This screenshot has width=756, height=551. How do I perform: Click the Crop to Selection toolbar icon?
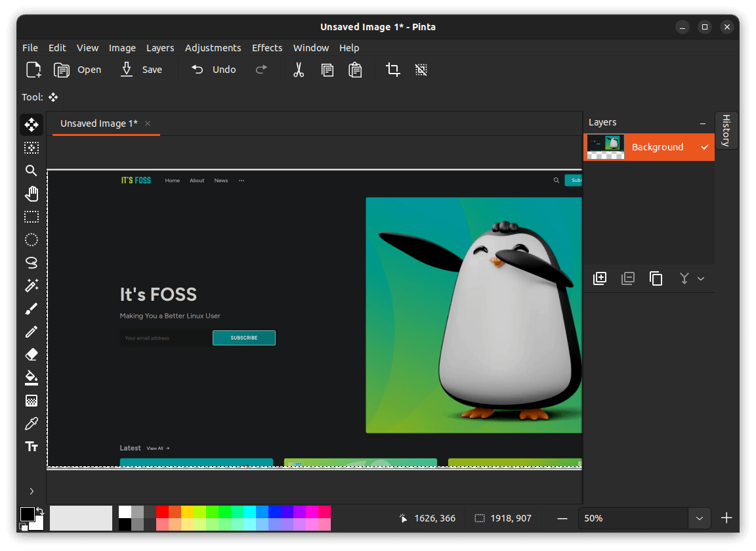click(x=393, y=70)
